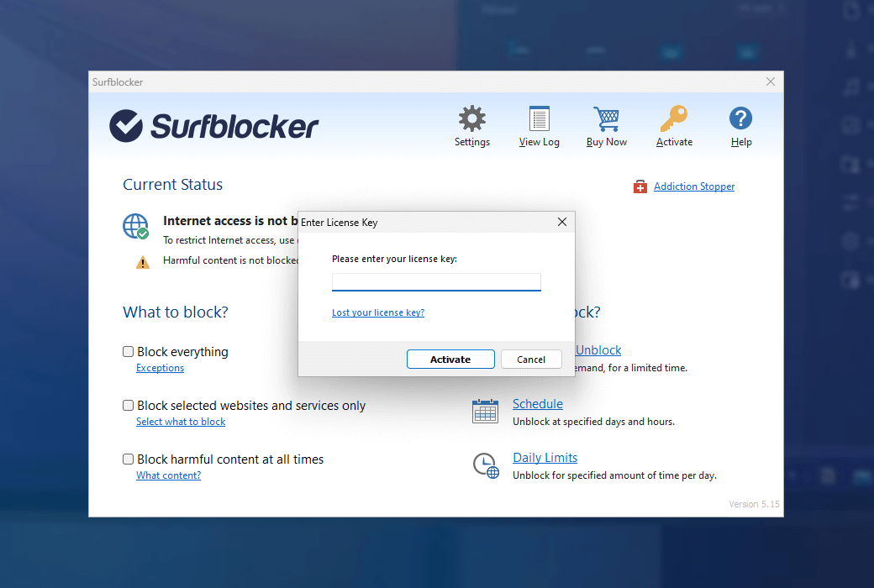Open Settings gear icon

click(472, 118)
